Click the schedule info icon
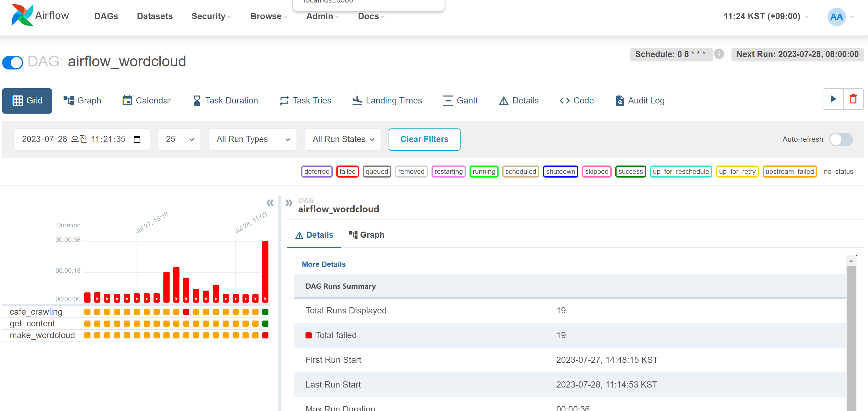Viewport: 868px width, 411px height. [719, 54]
